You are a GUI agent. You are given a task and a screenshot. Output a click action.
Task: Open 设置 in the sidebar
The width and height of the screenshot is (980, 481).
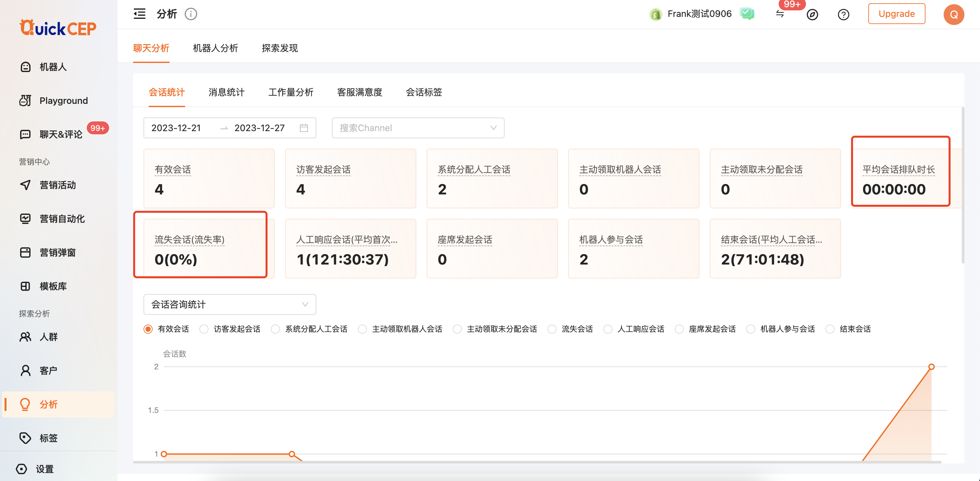(x=44, y=469)
